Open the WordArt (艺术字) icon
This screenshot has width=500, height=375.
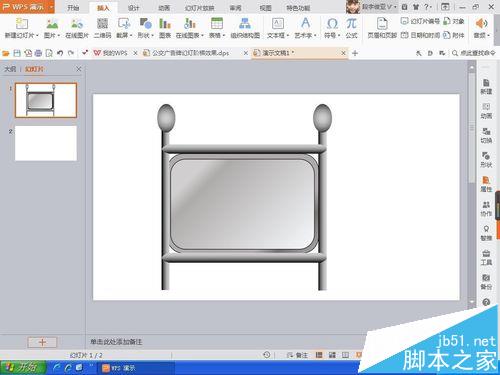[x=305, y=23]
